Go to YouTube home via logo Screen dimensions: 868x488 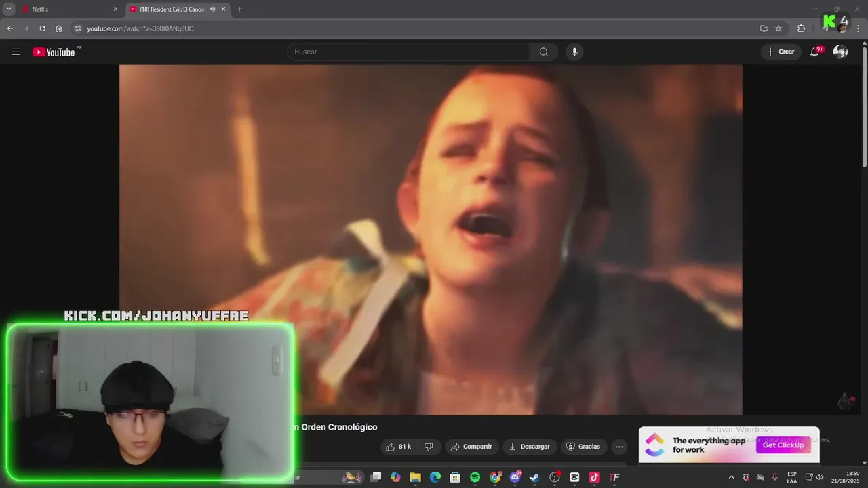(x=54, y=52)
